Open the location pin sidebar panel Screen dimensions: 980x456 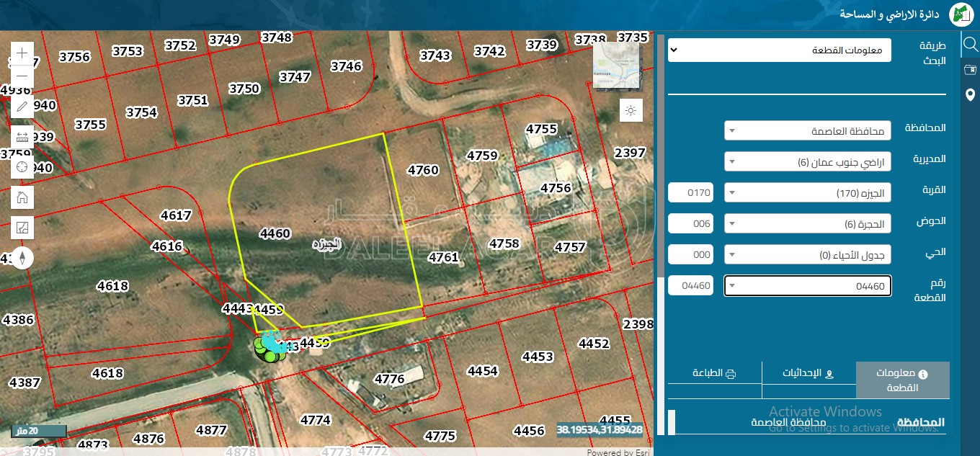970,95
